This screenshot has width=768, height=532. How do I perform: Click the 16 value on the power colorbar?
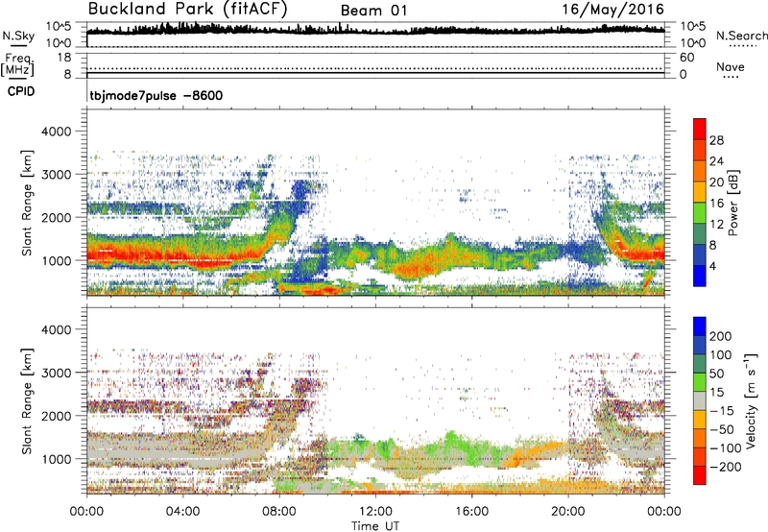click(x=716, y=204)
